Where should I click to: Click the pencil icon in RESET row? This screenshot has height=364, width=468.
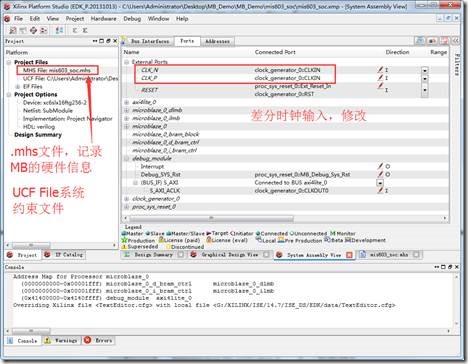(380, 86)
